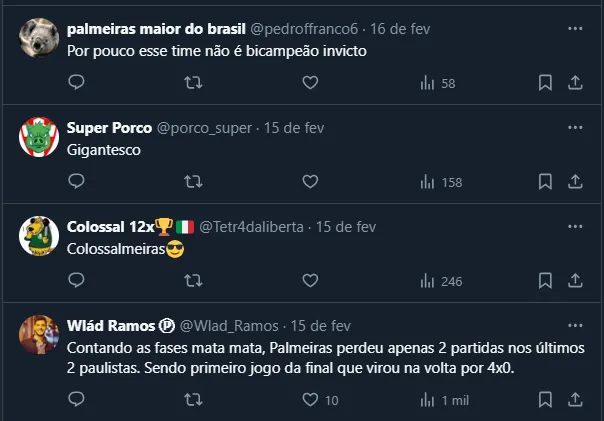Open Super Porco profile name link
604x421 pixels.
pyautogui.click(x=108, y=128)
